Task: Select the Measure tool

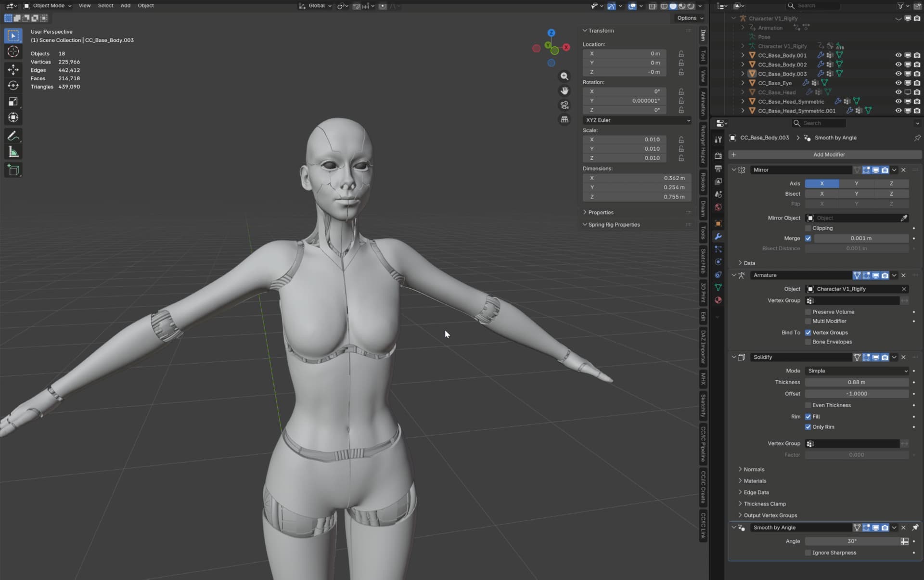Action: pyautogui.click(x=13, y=153)
